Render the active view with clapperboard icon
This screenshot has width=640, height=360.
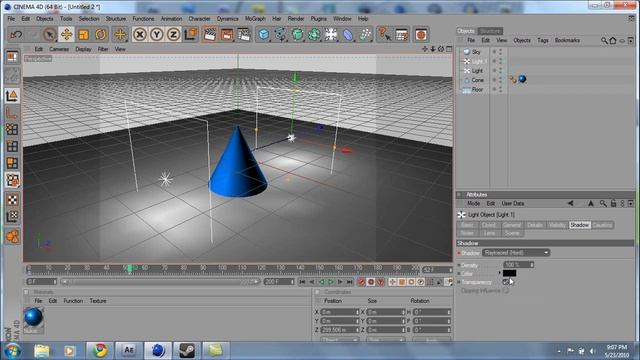[210, 35]
